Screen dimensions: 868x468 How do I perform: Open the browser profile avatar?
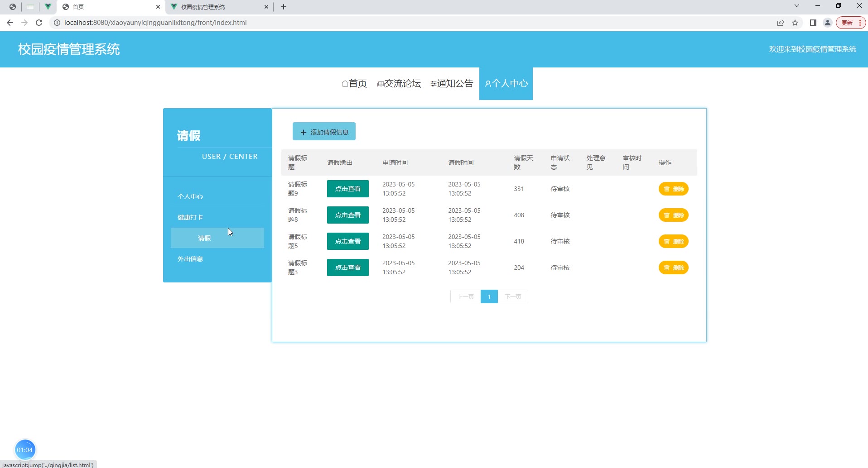828,23
